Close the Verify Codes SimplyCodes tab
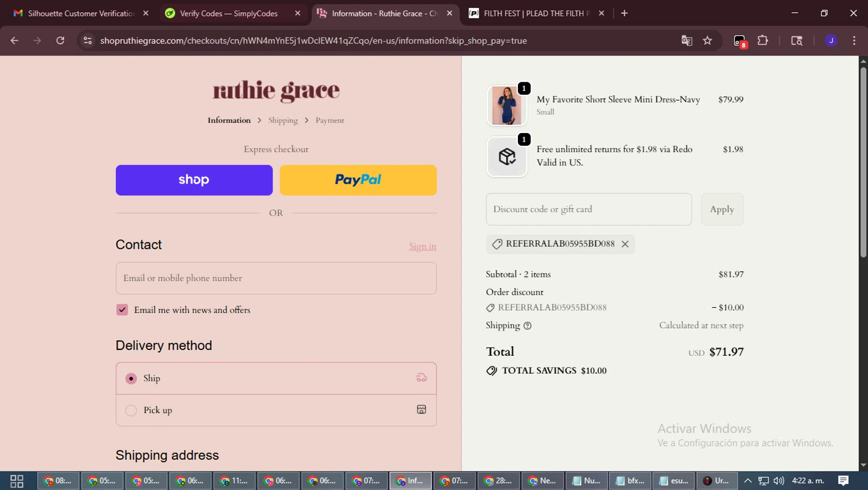868x490 pixels. coord(297,13)
